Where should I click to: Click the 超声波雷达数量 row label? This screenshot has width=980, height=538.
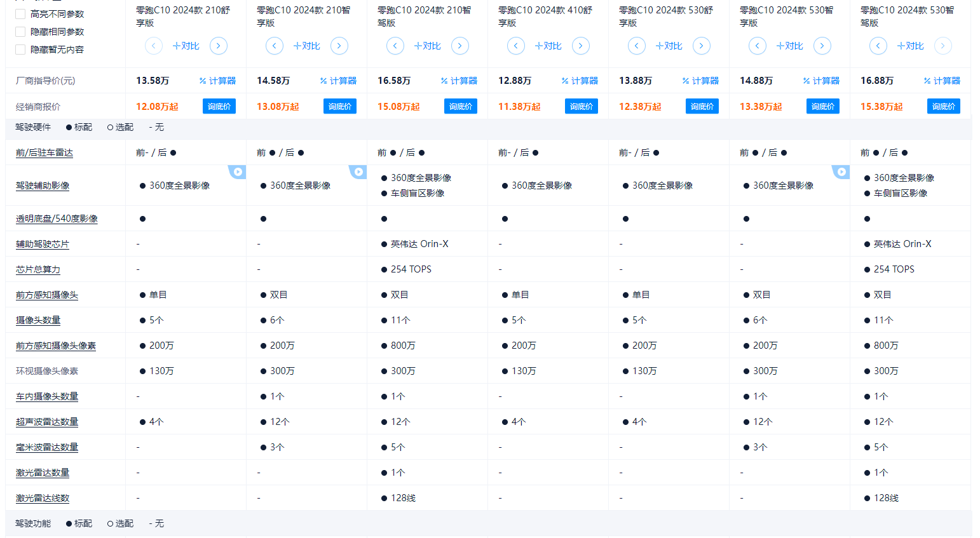coord(46,421)
